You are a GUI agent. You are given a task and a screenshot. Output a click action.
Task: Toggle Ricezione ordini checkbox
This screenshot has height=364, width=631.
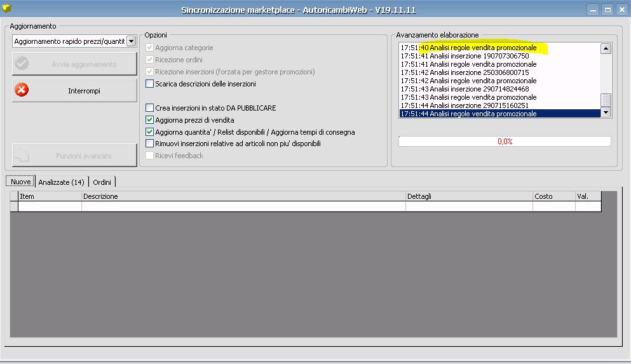[150, 60]
